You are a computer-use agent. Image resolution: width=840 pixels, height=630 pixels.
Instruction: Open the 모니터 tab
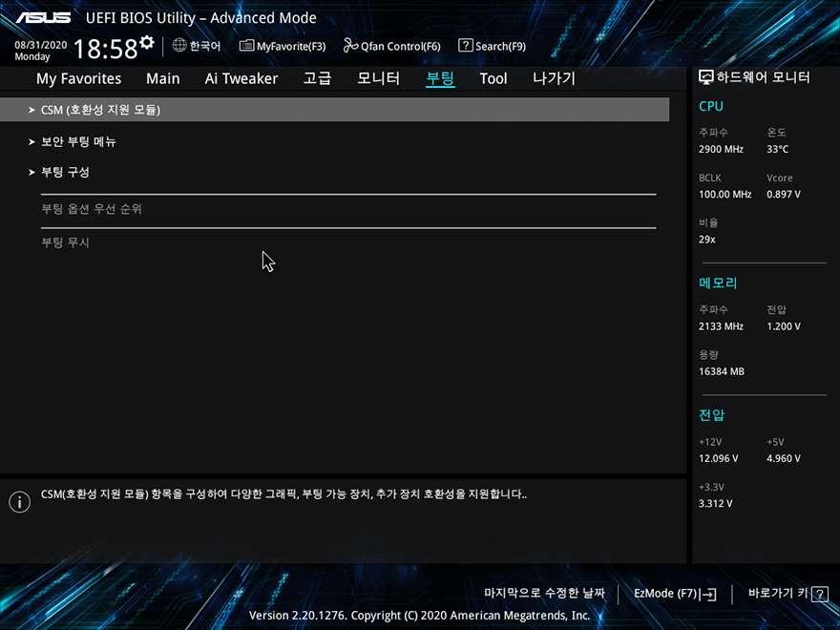pos(378,78)
